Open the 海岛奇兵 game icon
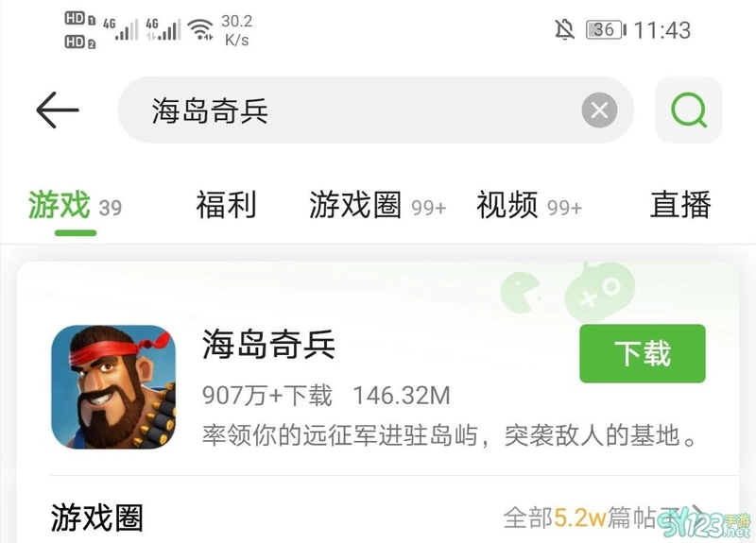Image resolution: width=756 pixels, height=543 pixels. click(113, 387)
